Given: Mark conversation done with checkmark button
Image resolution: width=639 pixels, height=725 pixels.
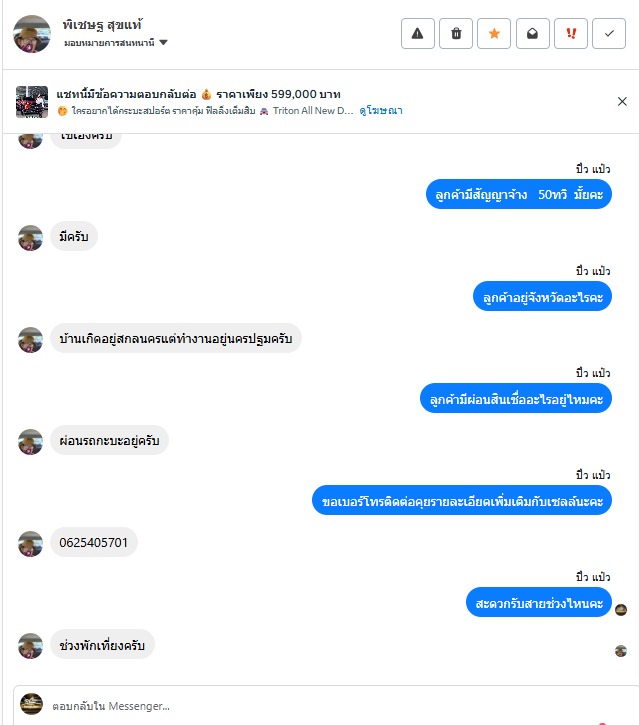Looking at the screenshot, I should [x=609, y=33].
